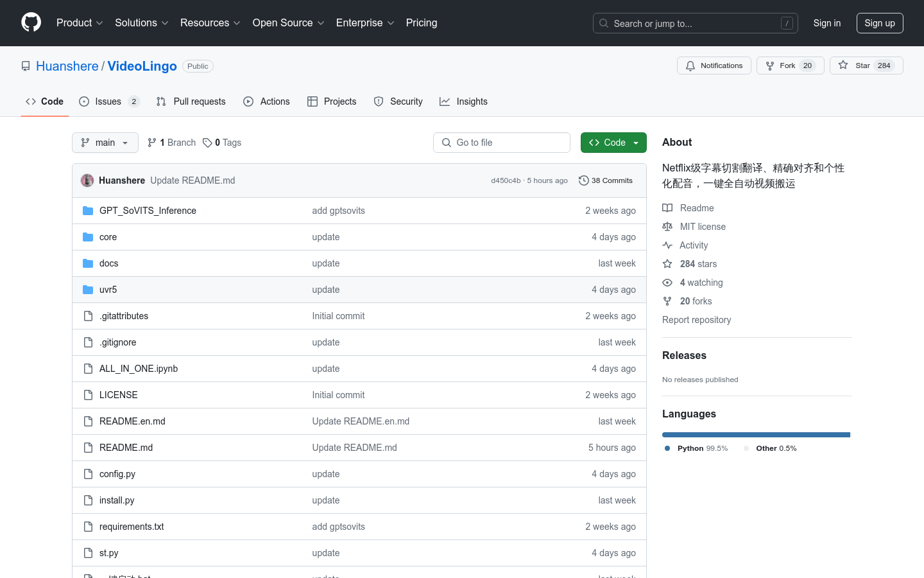The height and width of the screenshot is (578, 924).
Task: Open the README.md file link
Action: pyautogui.click(x=126, y=448)
